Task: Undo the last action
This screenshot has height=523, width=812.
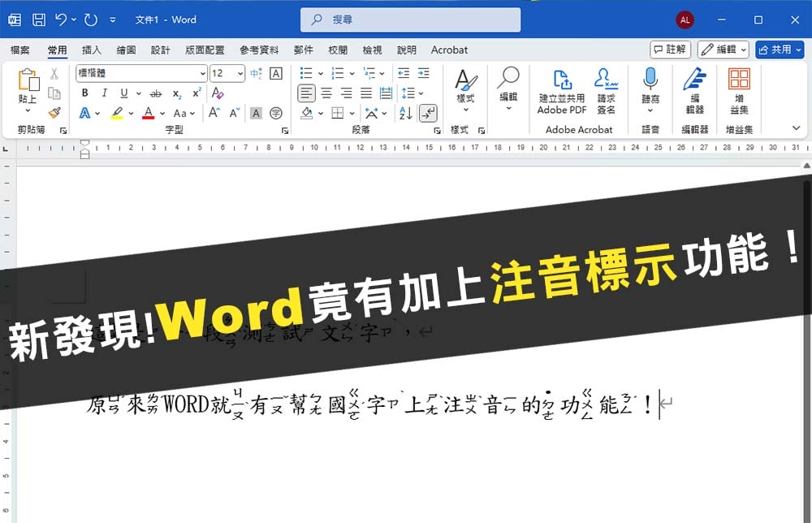Action: click(x=61, y=19)
